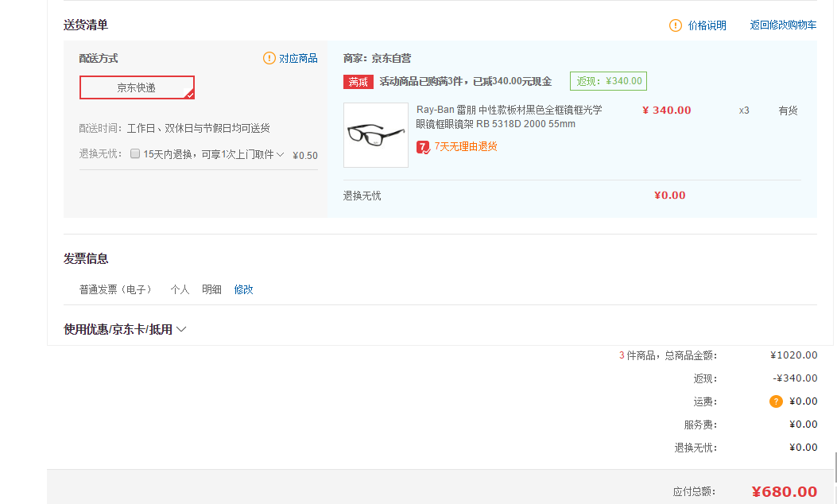Click 商家: 京东自营 merchant label
The height and width of the screenshot is (504, 837).
click(377, 58)
